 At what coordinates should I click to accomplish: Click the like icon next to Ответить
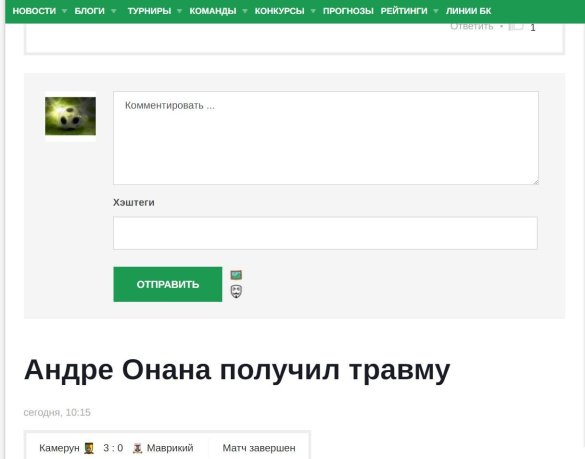click(516, 26)
